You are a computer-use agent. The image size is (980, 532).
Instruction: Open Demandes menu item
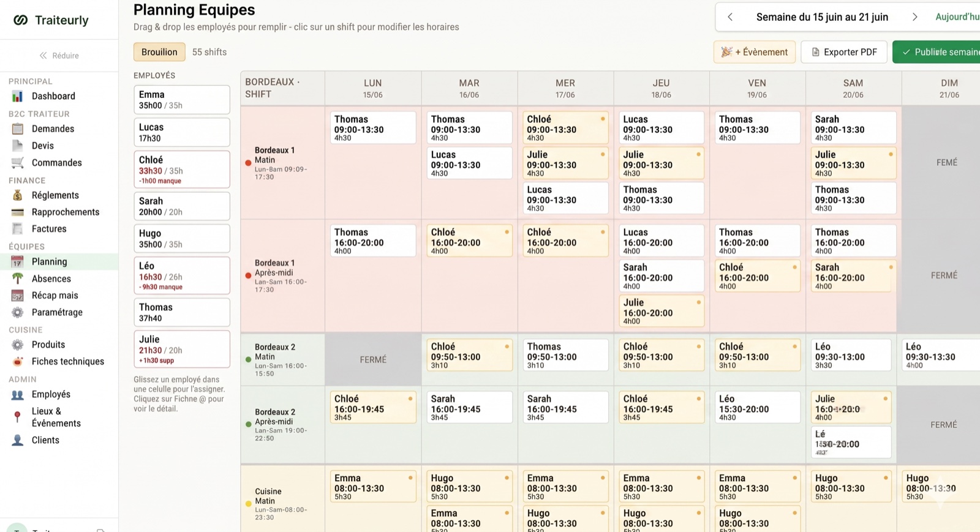point(53,129)
